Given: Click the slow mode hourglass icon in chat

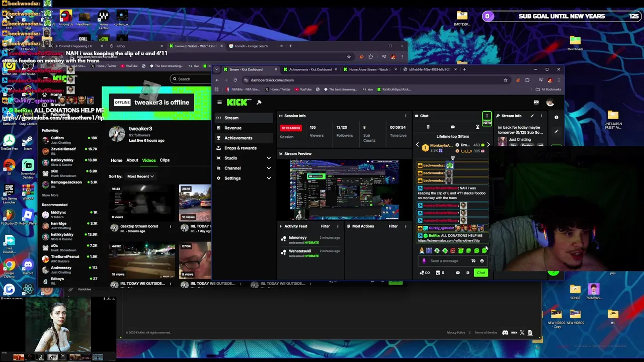Looking at the screenshot, I should [477, 127].
